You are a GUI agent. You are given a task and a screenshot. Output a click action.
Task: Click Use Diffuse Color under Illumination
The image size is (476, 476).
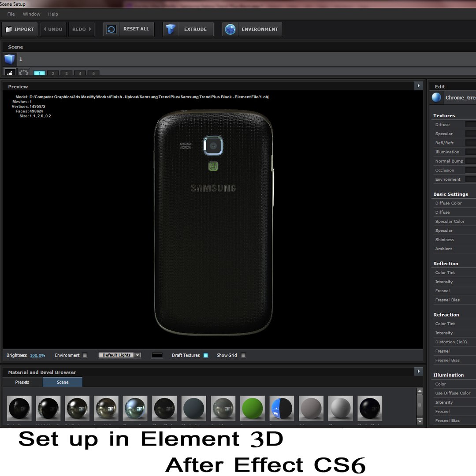coord(453,393)
